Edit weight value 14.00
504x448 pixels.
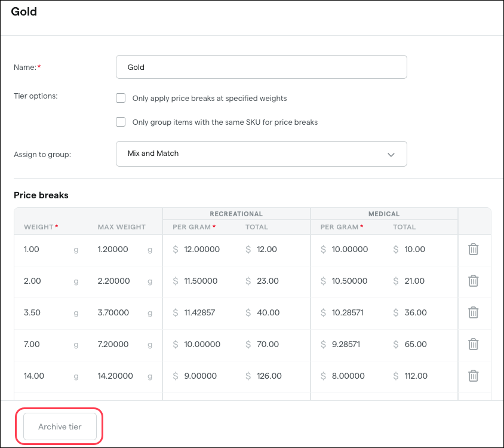[x=34, y=376]
